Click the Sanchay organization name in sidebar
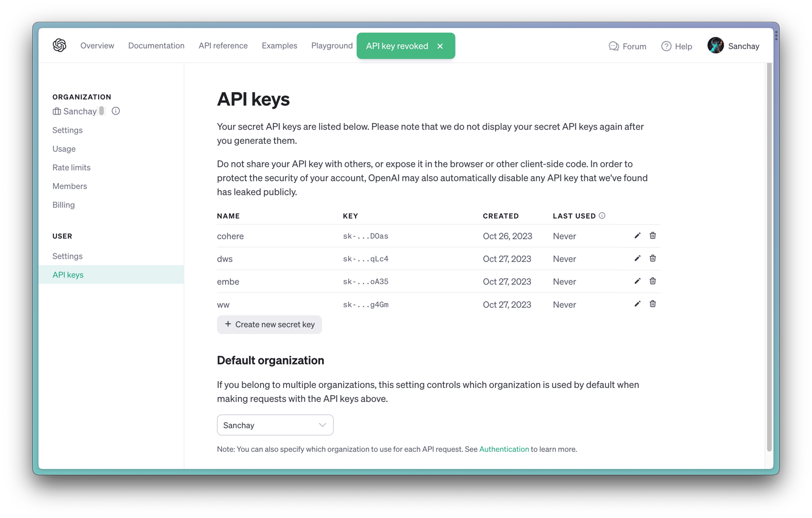Screen dimensions: 812x518 [80, 111]
